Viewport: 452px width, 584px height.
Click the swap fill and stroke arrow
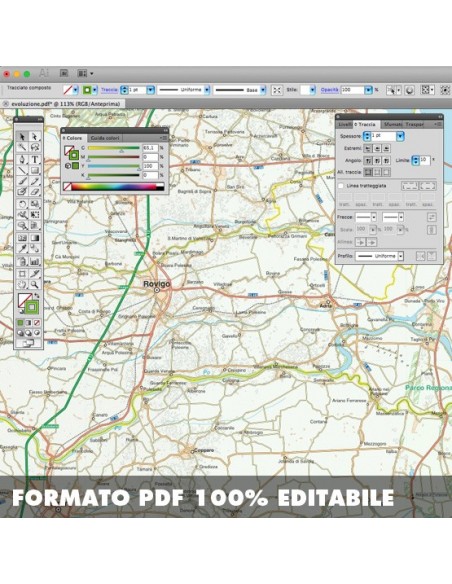36,296
